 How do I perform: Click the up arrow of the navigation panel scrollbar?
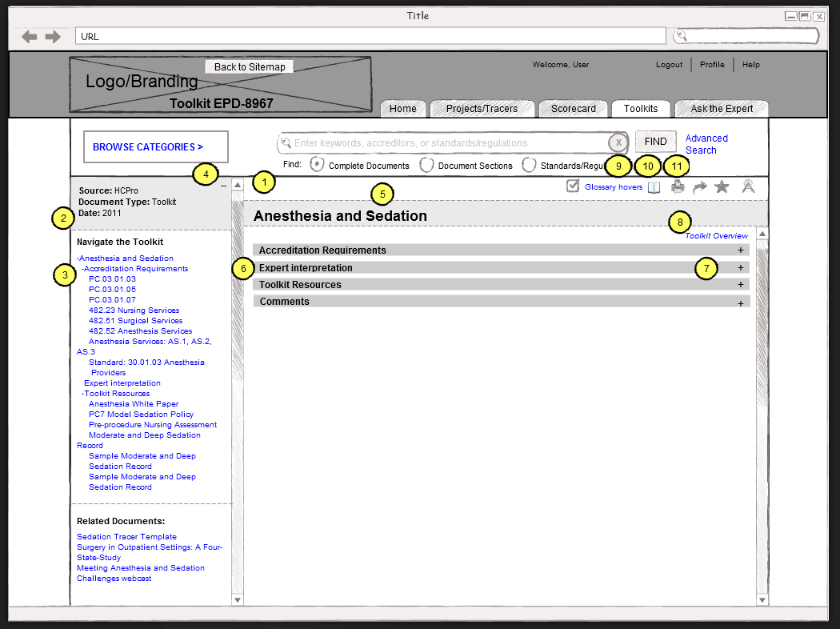[x=238, y=185]
